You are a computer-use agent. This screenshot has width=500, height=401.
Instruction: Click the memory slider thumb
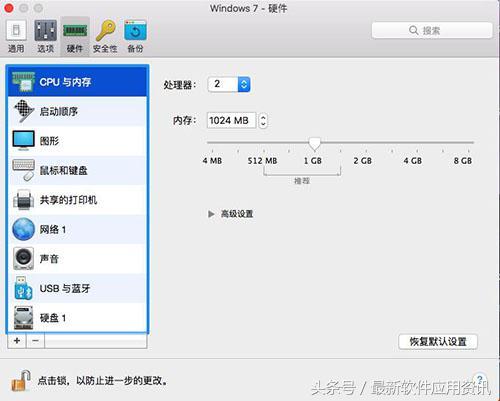(314, 143)
